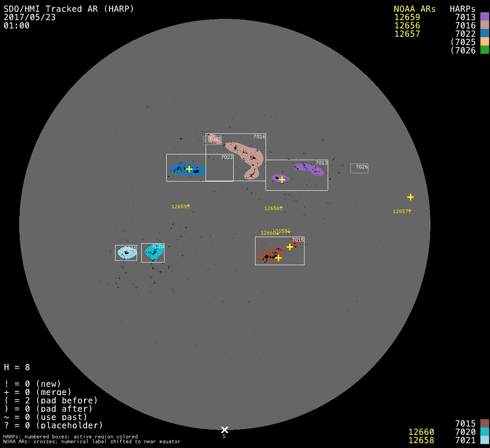Screen dimensions: 490x448
Task: Click the brown swatch for HARP 7015
Action: (484, 423)
